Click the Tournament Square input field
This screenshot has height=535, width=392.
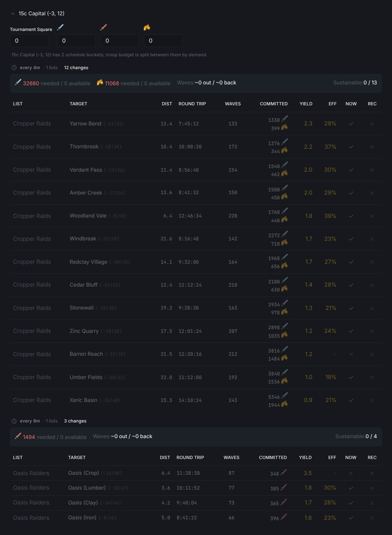(29, 41)
